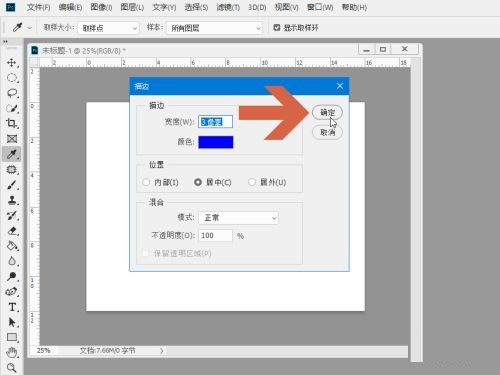The width and height of the screenshot is (500, 375).
Task: Open the 图层(L) menu
Action: pos(132,7)
